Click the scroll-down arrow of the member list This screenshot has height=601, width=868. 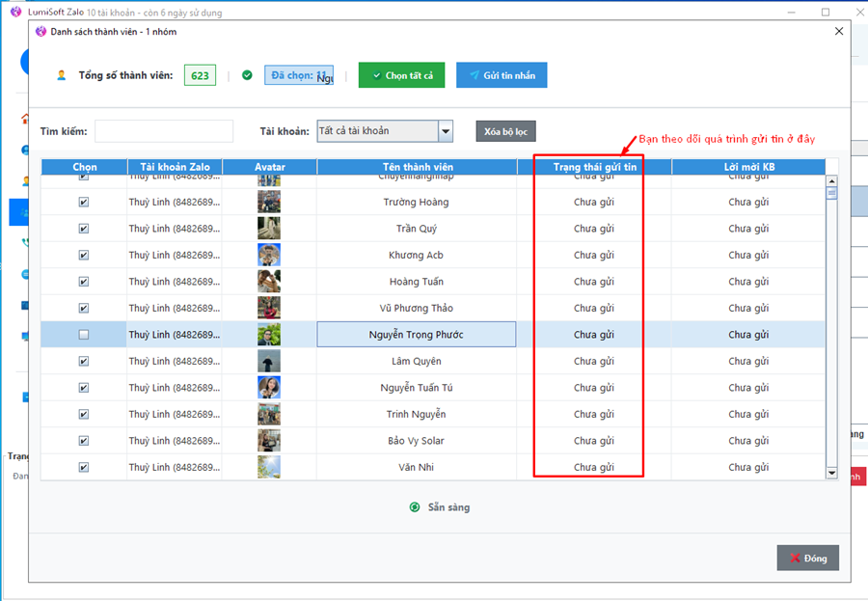point(831,473)
